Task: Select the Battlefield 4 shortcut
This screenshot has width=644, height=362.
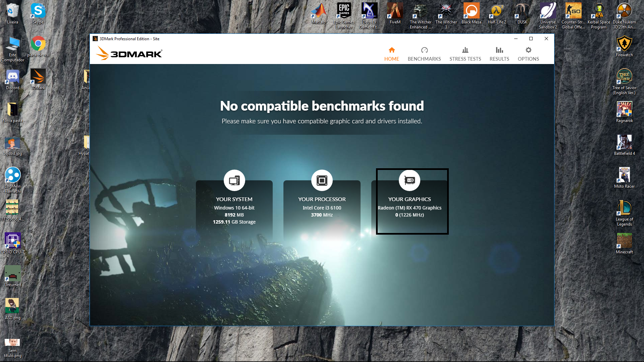Action: (624, 145)
